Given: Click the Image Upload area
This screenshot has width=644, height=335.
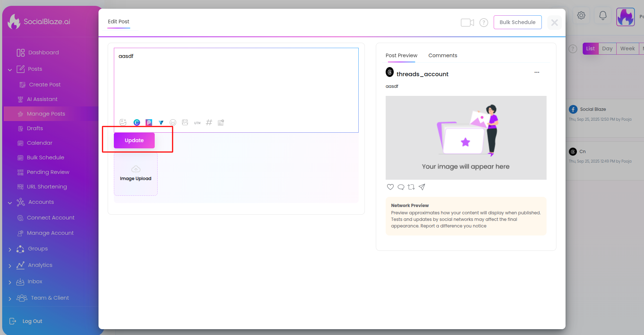Looking at the screenshot, I should pyautogui.click(x=136, y=174).
